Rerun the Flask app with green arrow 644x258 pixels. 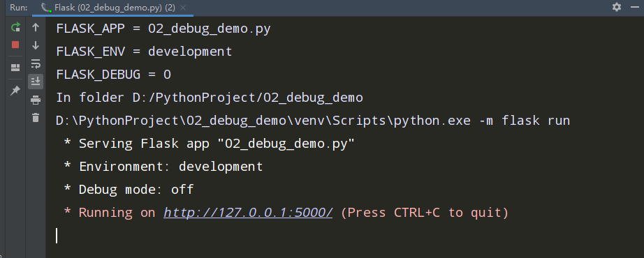click(15, 27)
